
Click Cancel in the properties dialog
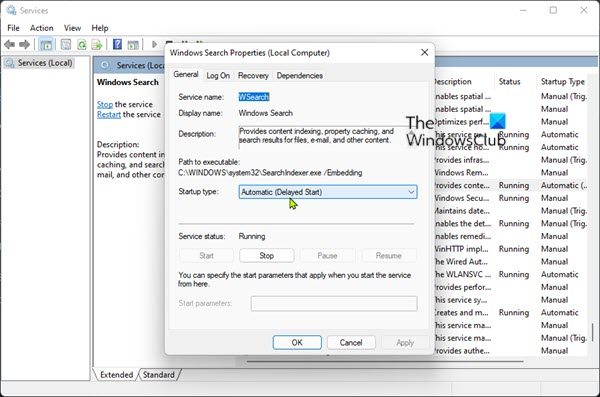click(x=351, y=342)
